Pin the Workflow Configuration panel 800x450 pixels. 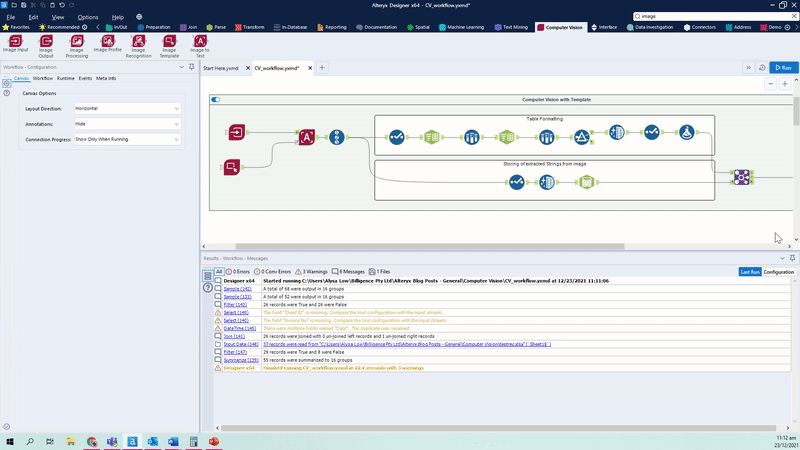(192, 67)
